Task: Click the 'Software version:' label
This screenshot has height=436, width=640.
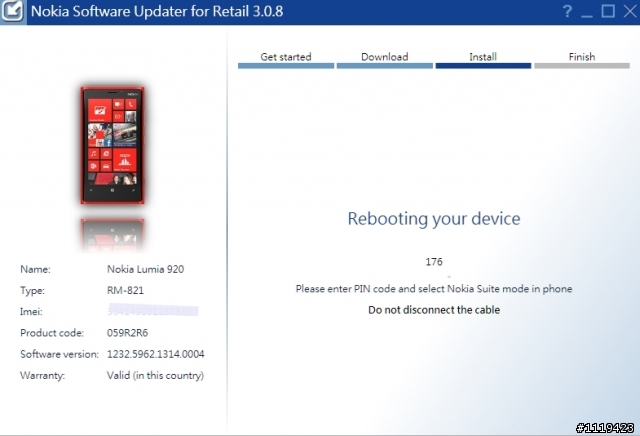Action: 60,354
